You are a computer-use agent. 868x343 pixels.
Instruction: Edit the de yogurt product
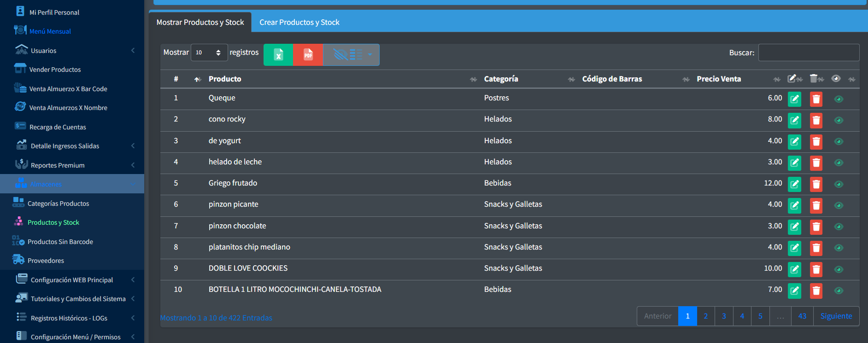(x=794, y=141)
